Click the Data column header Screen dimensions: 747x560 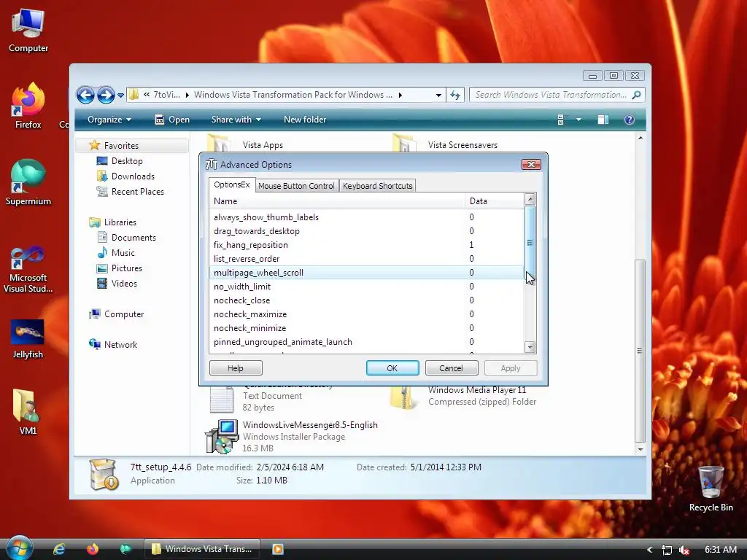click(x=494, y=201)
